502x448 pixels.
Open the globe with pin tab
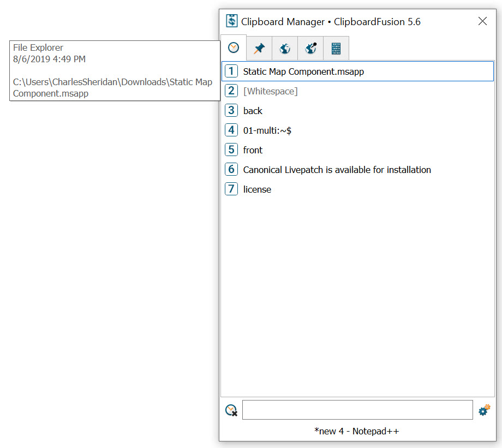[x=310, y=49]
